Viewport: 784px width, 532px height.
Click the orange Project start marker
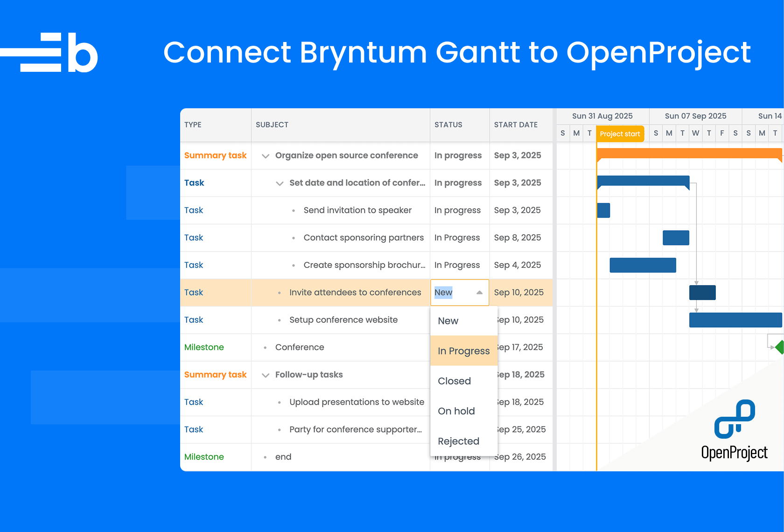[x=620, y=134]
